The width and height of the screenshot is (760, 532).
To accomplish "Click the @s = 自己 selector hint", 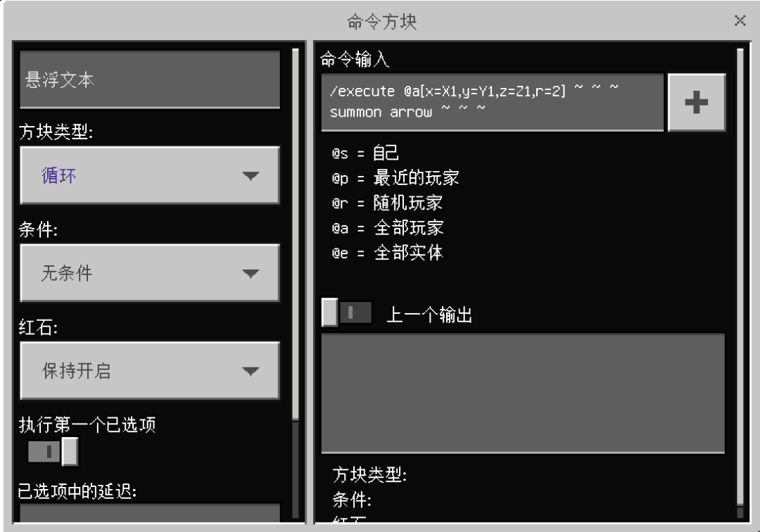I will click(365, 153).
